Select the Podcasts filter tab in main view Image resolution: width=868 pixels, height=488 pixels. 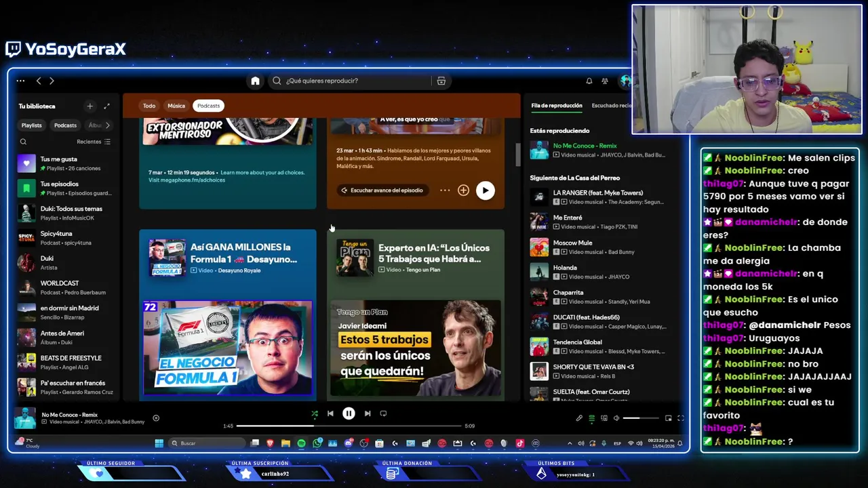(x=208, y=106)
